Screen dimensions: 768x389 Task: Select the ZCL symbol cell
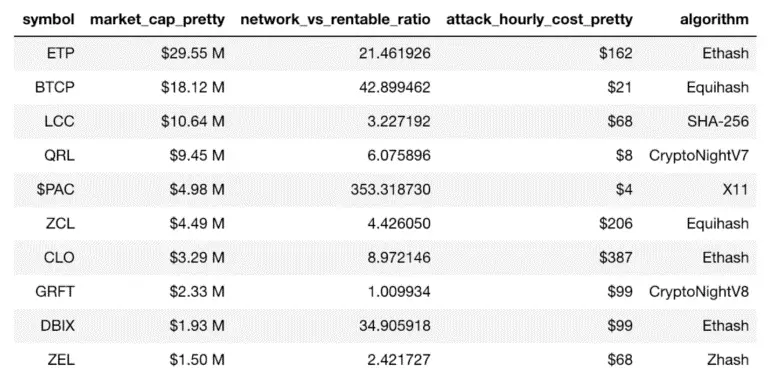pos(60,223)
